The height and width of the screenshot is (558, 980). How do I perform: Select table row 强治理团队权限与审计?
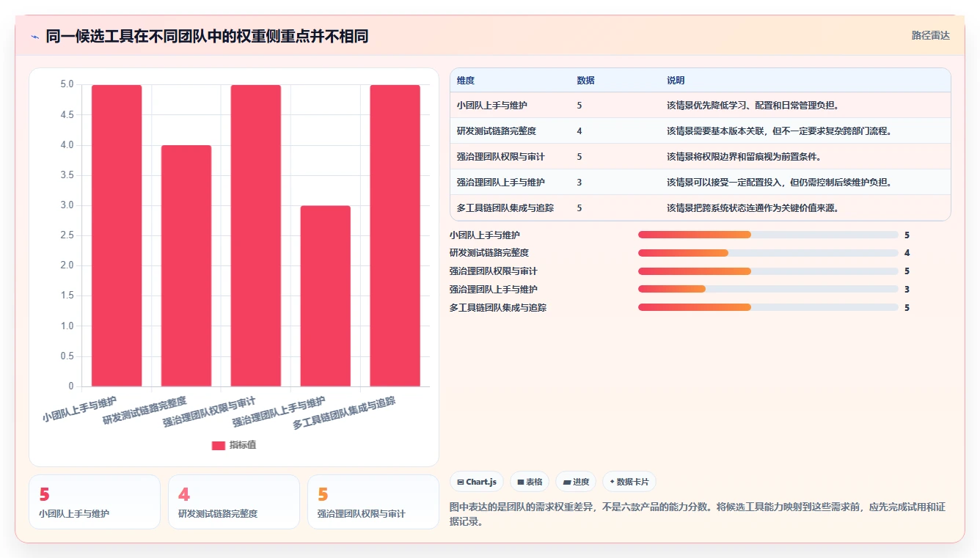(701, 156)
